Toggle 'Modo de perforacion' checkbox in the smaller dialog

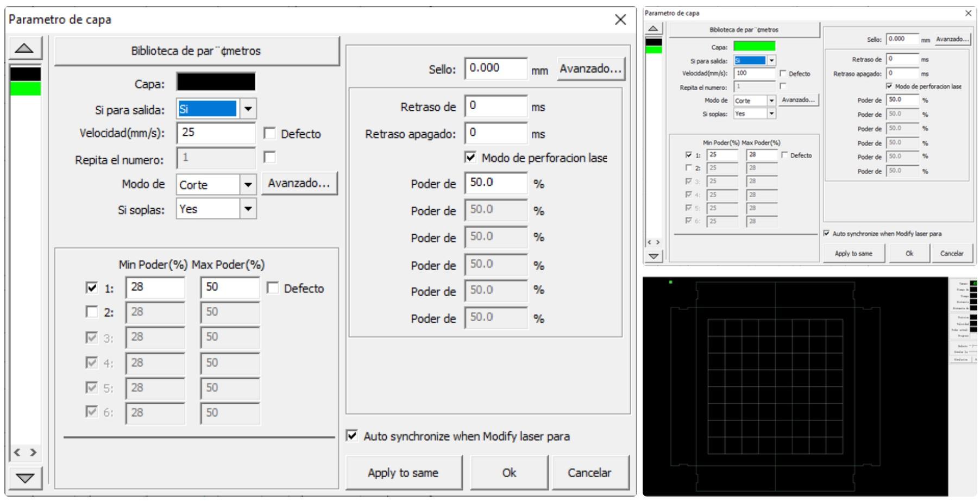pyautogui.click(x=889, y=86)
